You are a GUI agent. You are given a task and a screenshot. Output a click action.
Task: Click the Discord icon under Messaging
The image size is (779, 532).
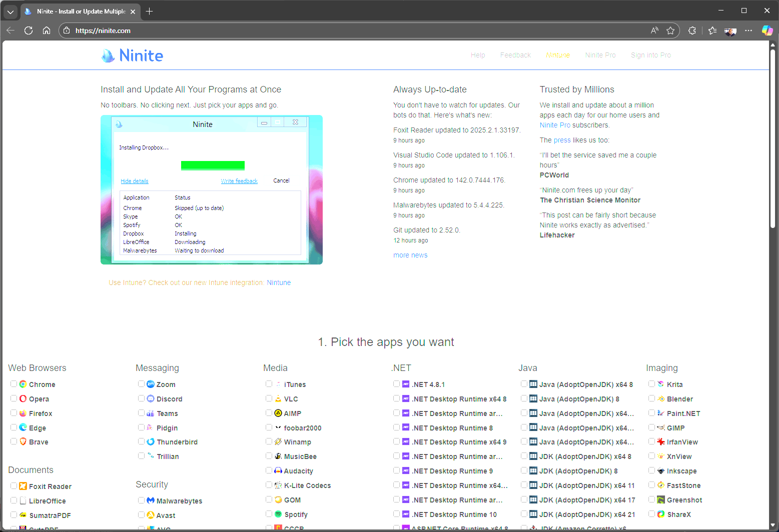pyautogui.click(x=151, y=398)
